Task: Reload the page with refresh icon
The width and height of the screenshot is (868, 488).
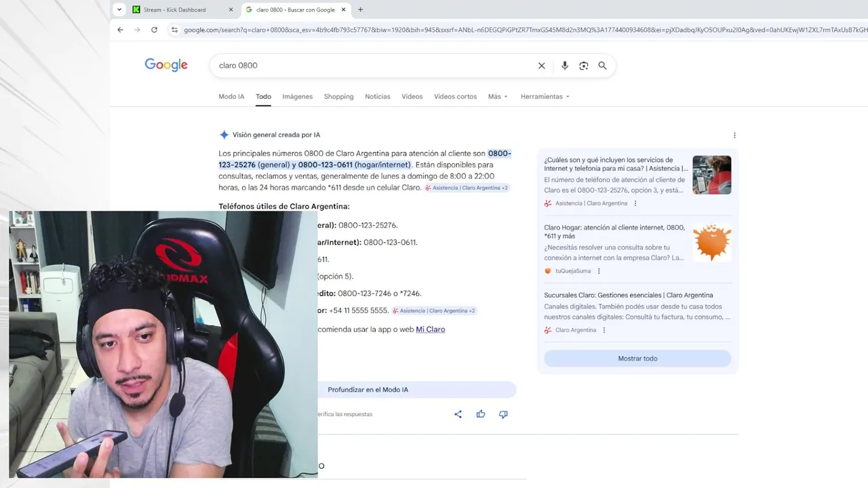Action: (154, 30)
